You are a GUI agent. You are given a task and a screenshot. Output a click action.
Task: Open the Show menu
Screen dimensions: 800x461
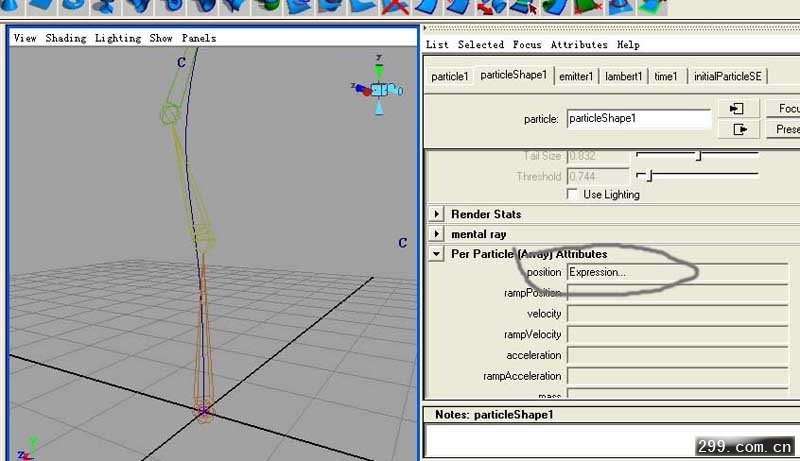pyautogui.click(x=161, y=38)
